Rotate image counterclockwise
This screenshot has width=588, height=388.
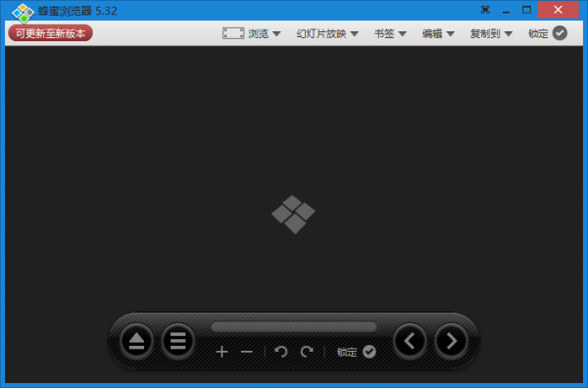coord(281,352)
